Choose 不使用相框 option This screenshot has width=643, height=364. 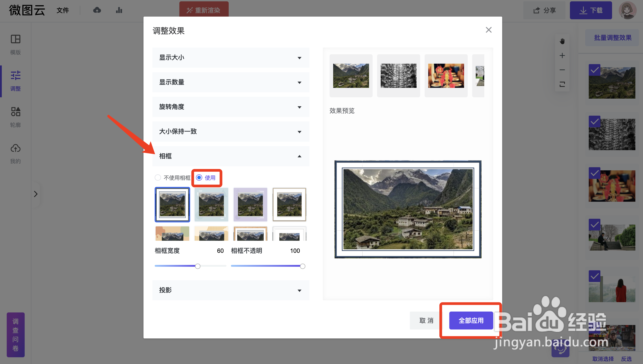pyautogui.click(x=158, y=178)
